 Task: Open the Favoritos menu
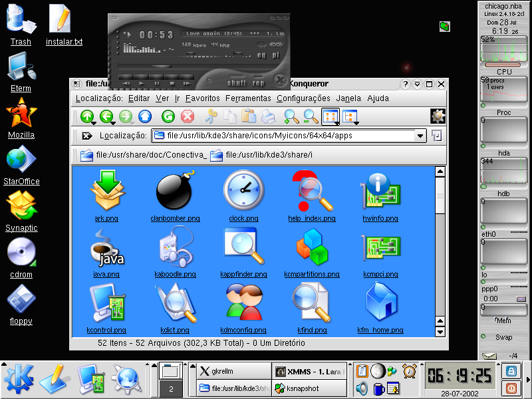coord(203,98)
